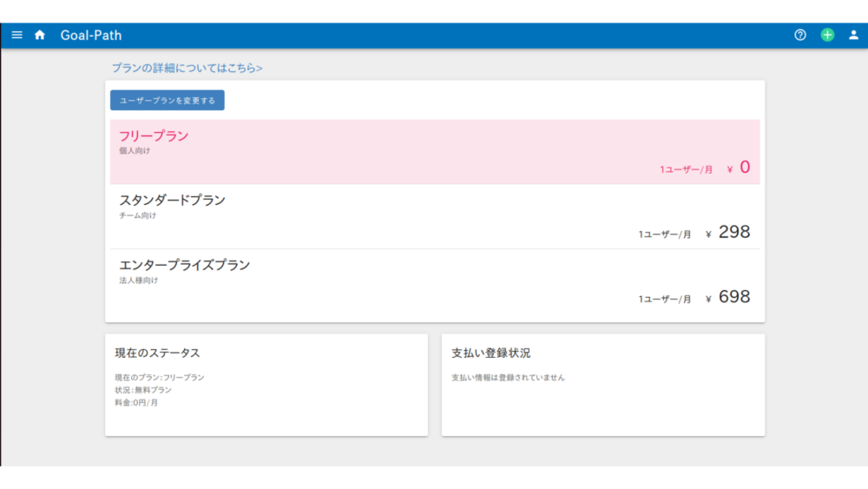This screenshot has height=489, width=868.
Task: Go to home via house icon
Action: (x=40, y=35)
